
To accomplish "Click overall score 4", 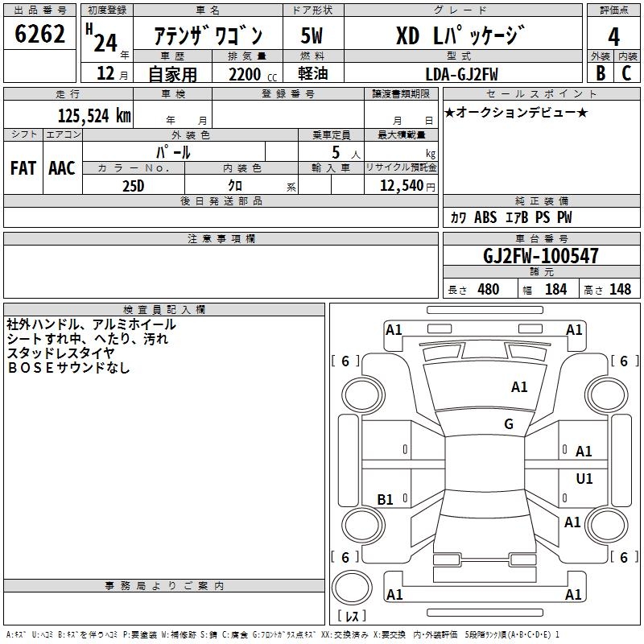I will 613,36.
